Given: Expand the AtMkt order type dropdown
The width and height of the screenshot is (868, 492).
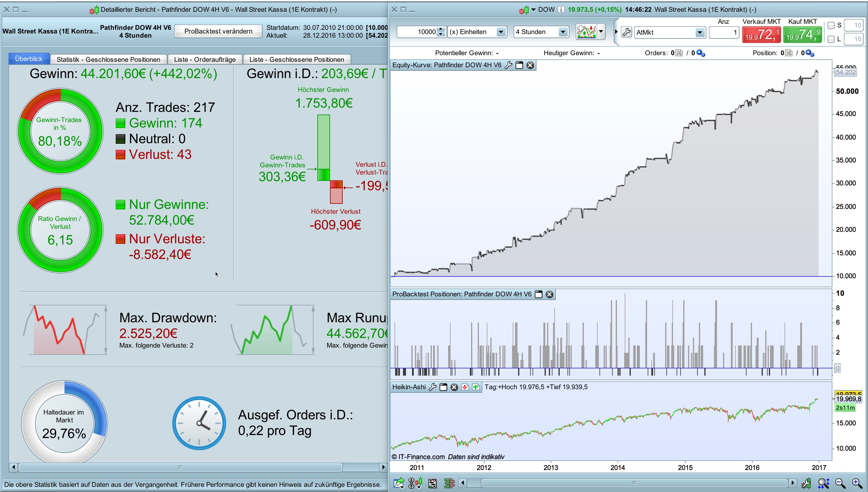Looking at the screenshot, I should pos(700,33).
